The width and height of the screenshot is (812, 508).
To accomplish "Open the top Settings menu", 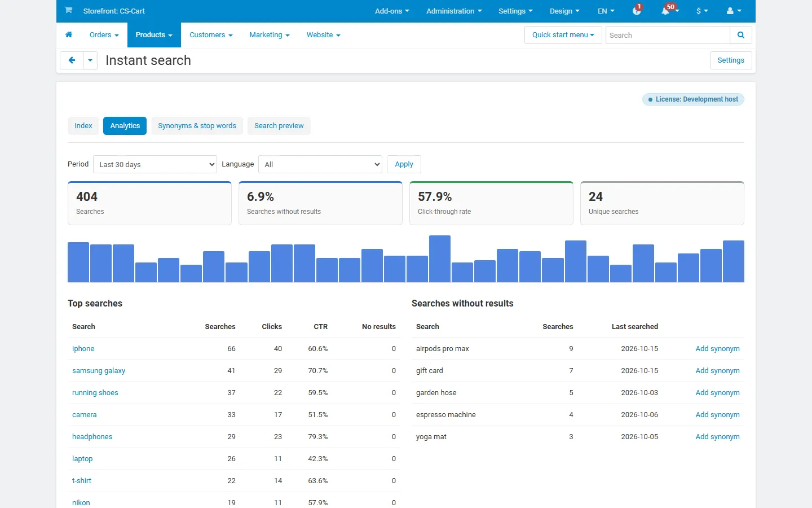I will tap(515, 11).
